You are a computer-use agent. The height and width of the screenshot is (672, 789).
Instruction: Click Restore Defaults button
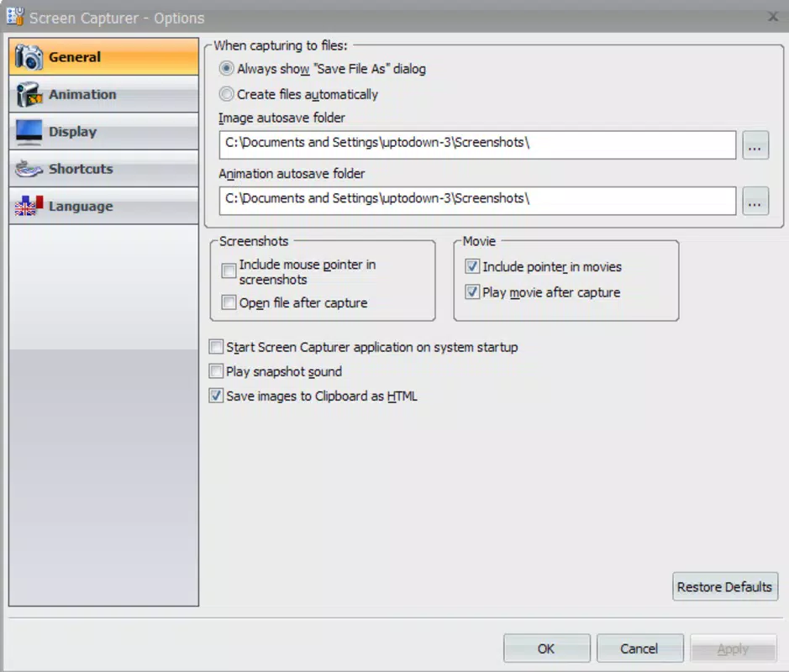[725, 586]
